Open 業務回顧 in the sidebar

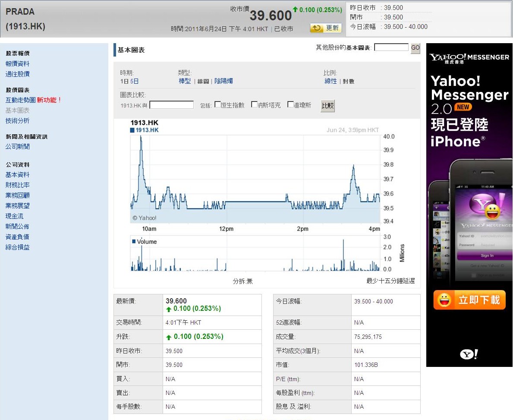[17, 196]
